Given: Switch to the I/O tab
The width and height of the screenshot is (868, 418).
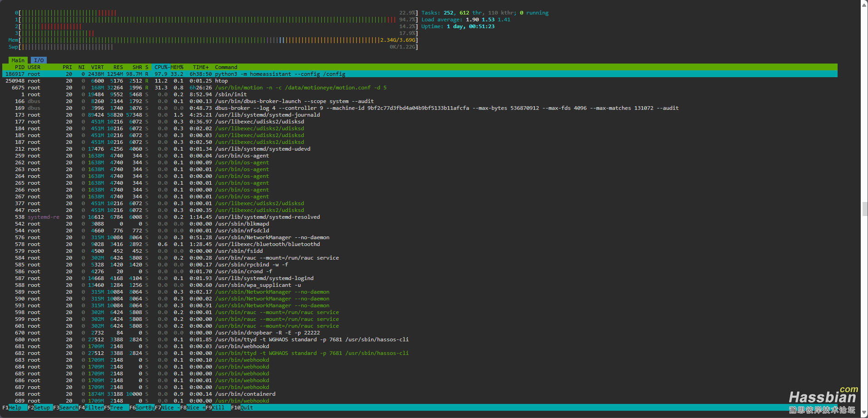Looking at the screenshot, I should (39, 60).
